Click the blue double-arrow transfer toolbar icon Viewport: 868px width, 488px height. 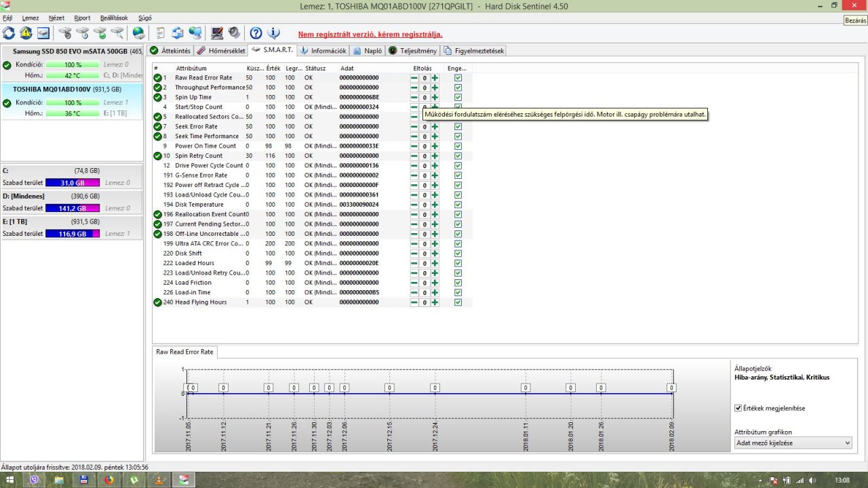[x=178, y=33]
